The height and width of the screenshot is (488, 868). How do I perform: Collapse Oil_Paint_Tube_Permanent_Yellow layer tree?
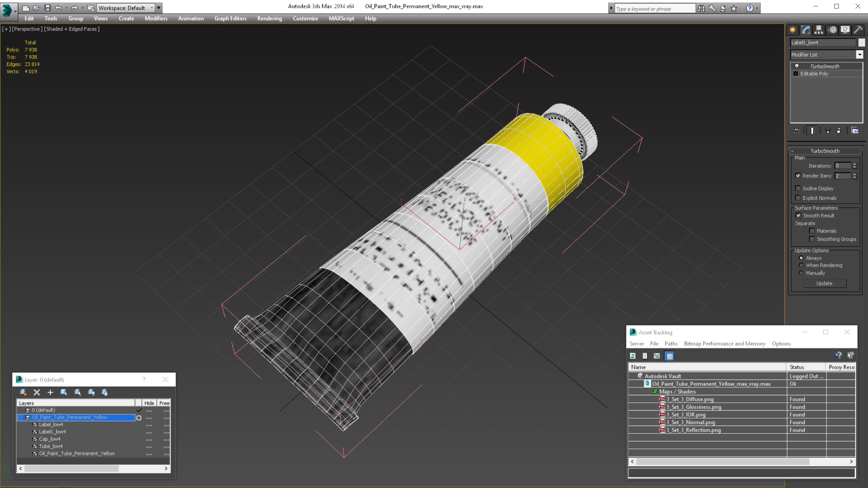(x=20, y=417)
